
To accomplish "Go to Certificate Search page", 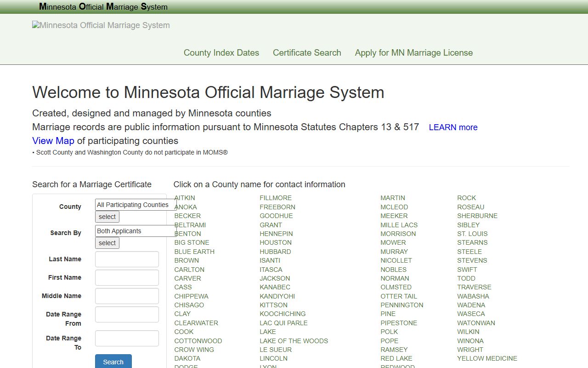I will coord(307,53).
